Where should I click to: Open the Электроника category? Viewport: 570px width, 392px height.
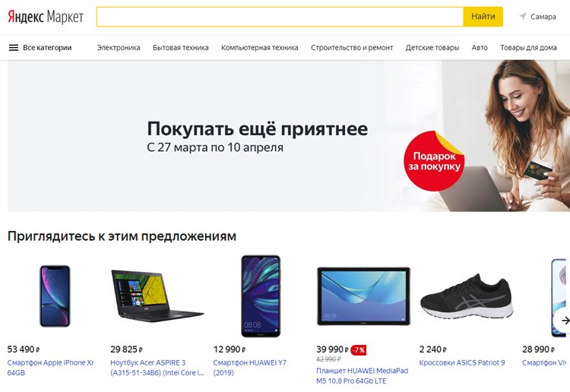pyautogui.click(x=119, y=48)
